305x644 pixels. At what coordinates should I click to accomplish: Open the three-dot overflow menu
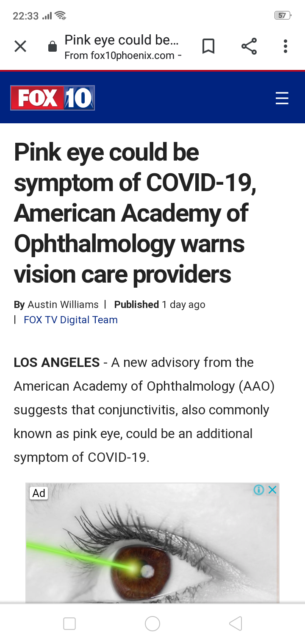[286, 46]
